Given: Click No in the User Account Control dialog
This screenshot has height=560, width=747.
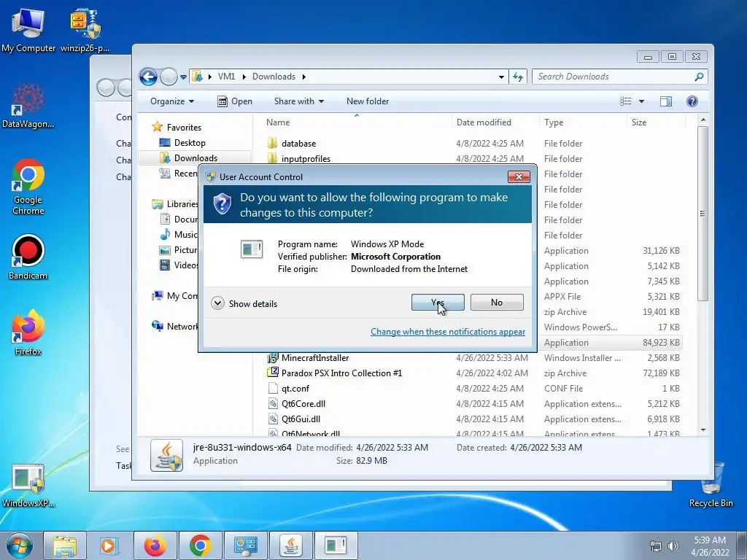Looking at the screenshot, I should (497, 303).
